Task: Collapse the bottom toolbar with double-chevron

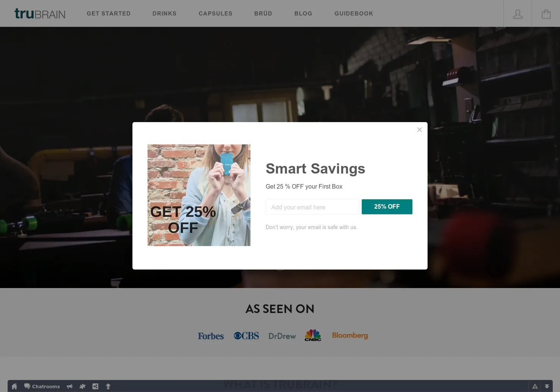Action: pyautogui.click(x=547, y=386)
